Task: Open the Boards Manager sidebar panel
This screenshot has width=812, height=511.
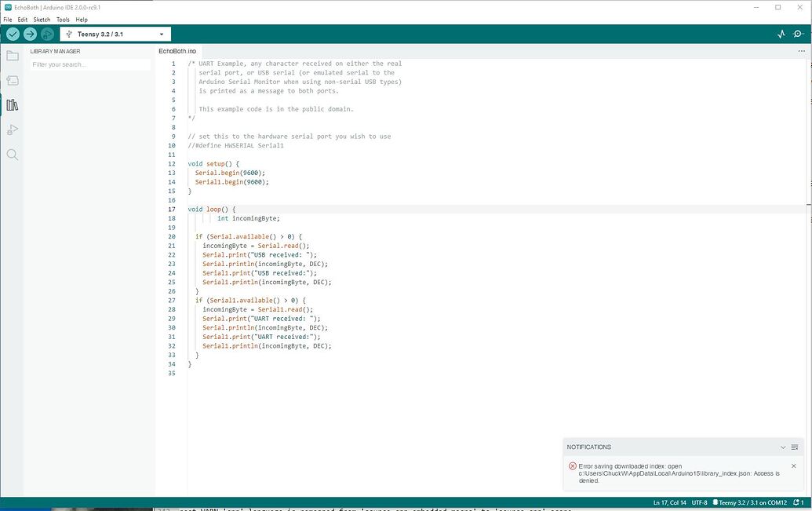Action: click(x=12, y=79)
